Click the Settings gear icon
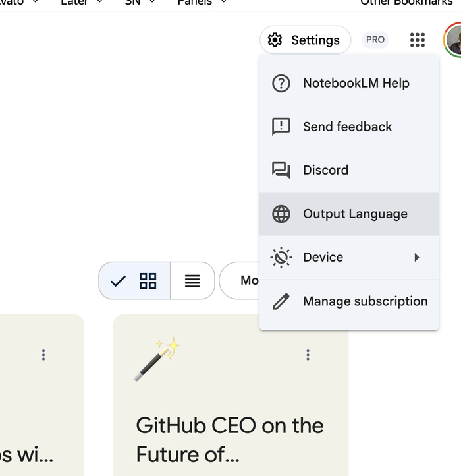461x476 pixels. pos(275,40)
